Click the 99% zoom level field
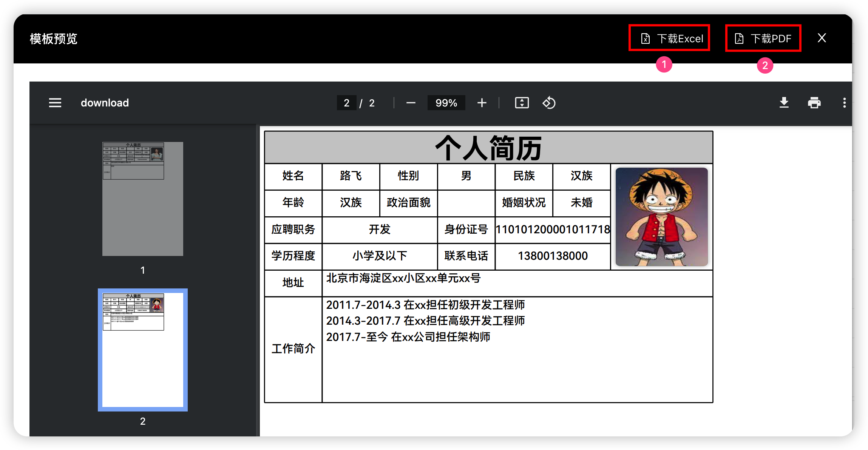868x450 pixels. point(446,103)
